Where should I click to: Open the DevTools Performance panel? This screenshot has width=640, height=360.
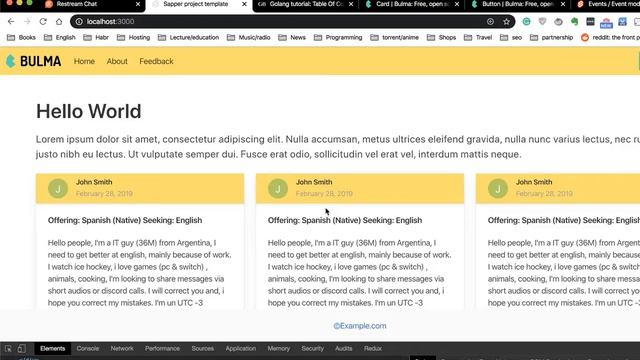tap(162, 349)
